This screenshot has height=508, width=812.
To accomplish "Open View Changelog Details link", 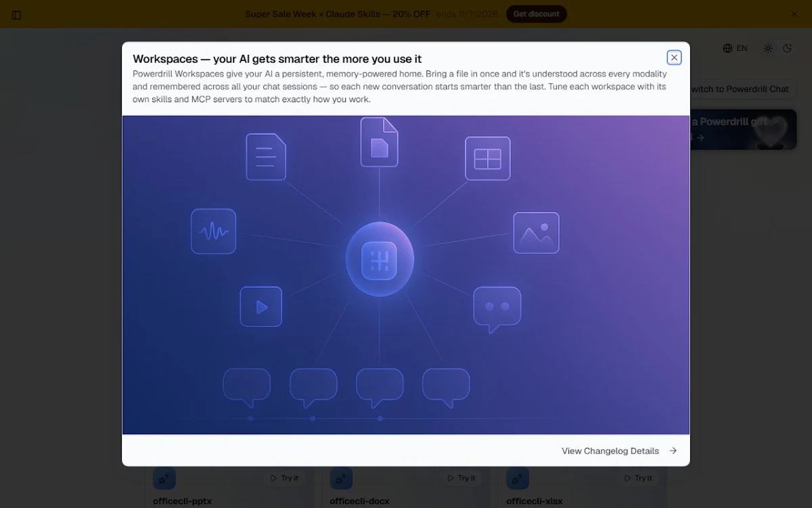I will [x=619, y=451].
